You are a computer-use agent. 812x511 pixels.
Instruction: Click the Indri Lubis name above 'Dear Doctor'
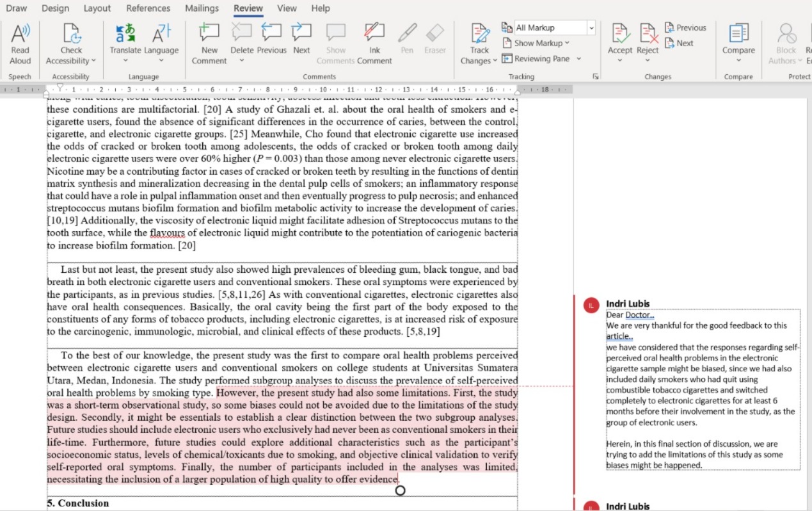pyautogui.click(x=628, y=304)
